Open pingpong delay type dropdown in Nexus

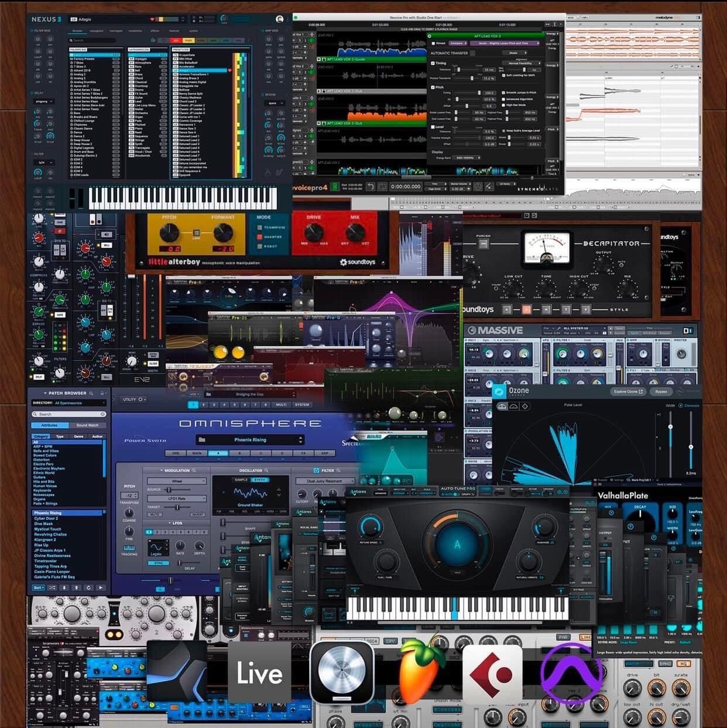click(44, 101)
